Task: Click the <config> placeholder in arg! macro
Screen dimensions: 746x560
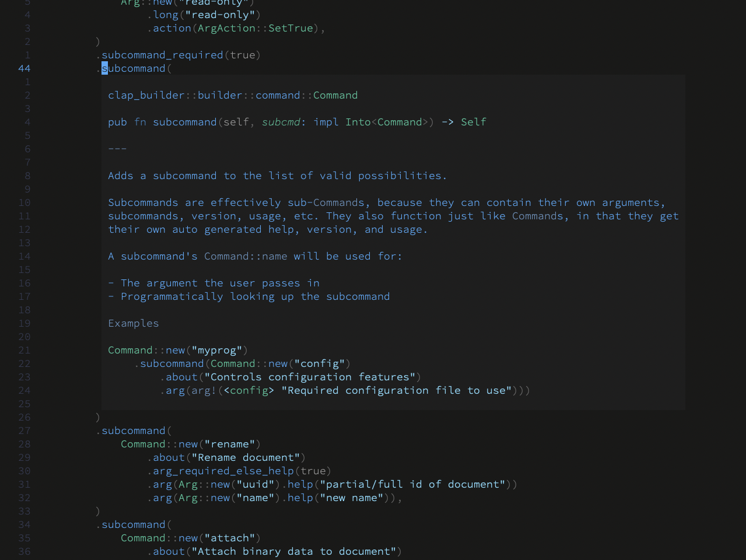Action: [248, 391]
